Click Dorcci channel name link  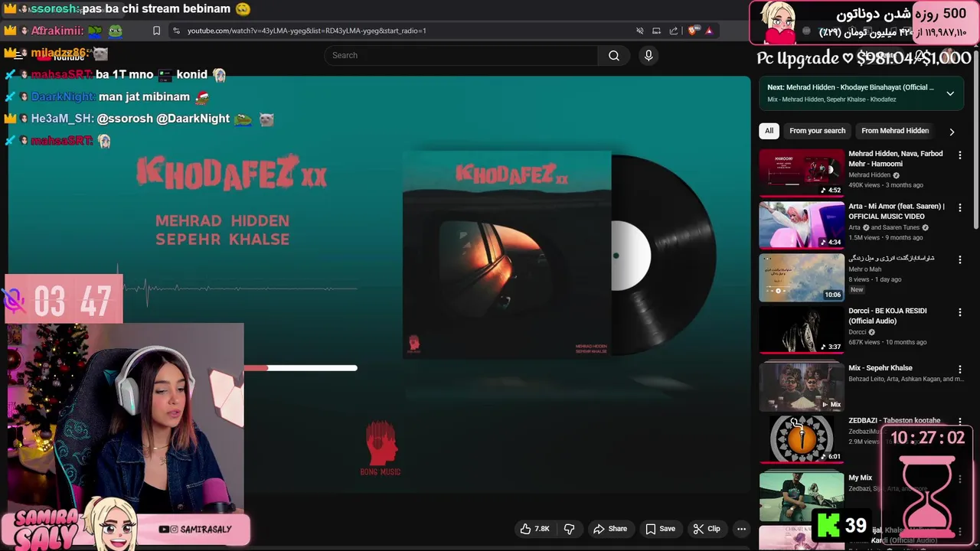[x=857, y=332]
